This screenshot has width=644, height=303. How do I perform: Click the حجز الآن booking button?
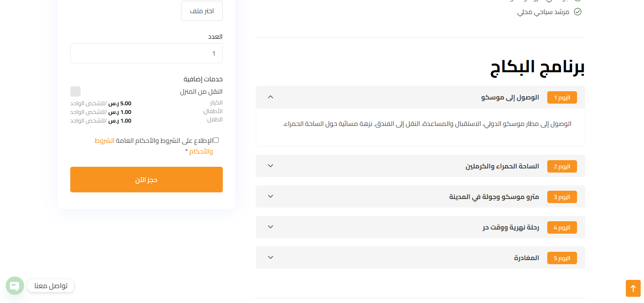pos(146,180)
